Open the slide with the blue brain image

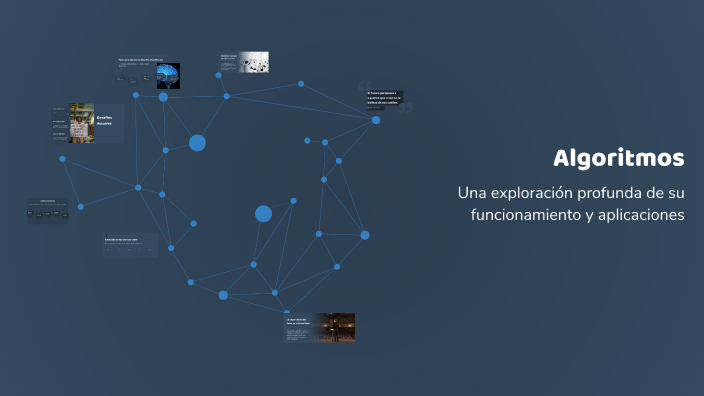(x=148, y=72)
